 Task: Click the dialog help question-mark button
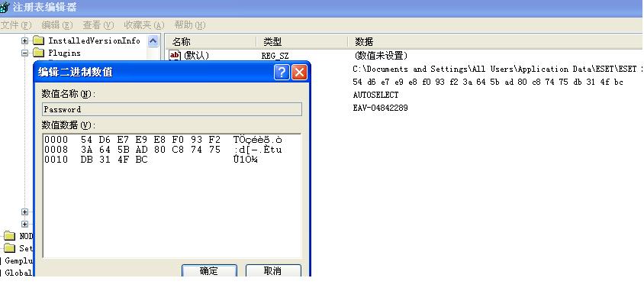(282, 73)
